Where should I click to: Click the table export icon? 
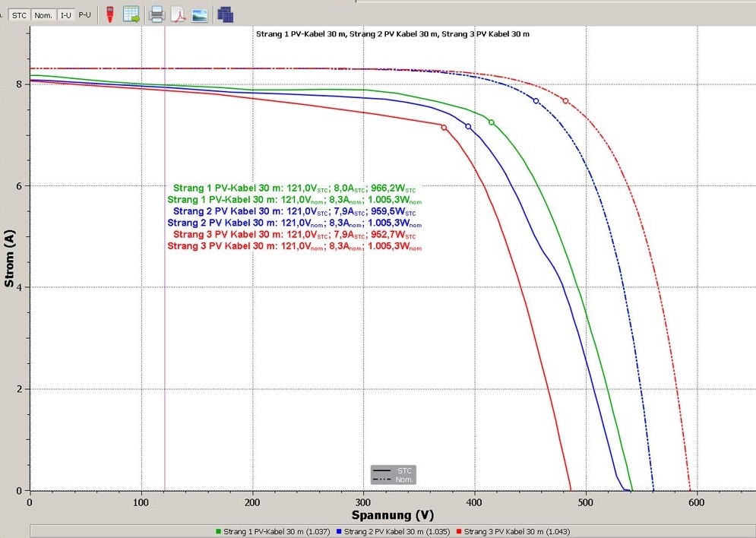click(x=131, y=14)
